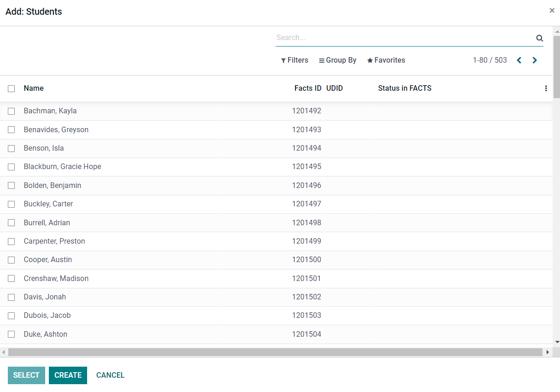Focus the Search input field
Viewport: 560px width, 392px height.
click(x=405, y=38)
